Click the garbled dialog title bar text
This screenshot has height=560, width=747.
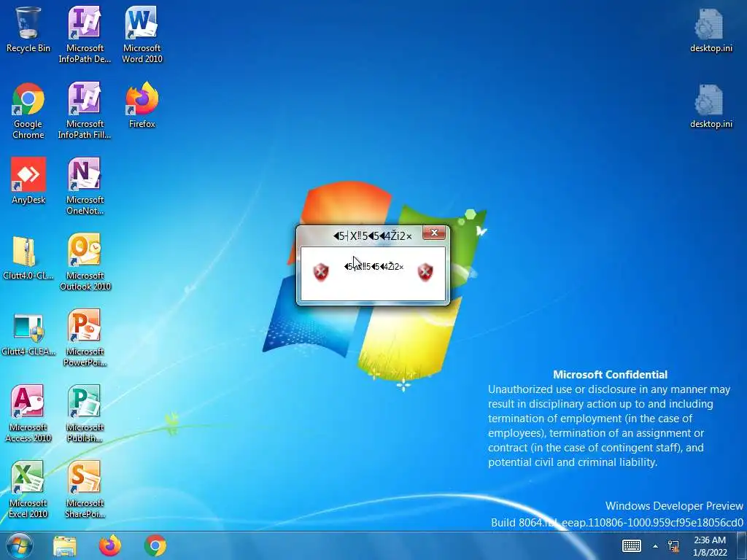(373, 236)
